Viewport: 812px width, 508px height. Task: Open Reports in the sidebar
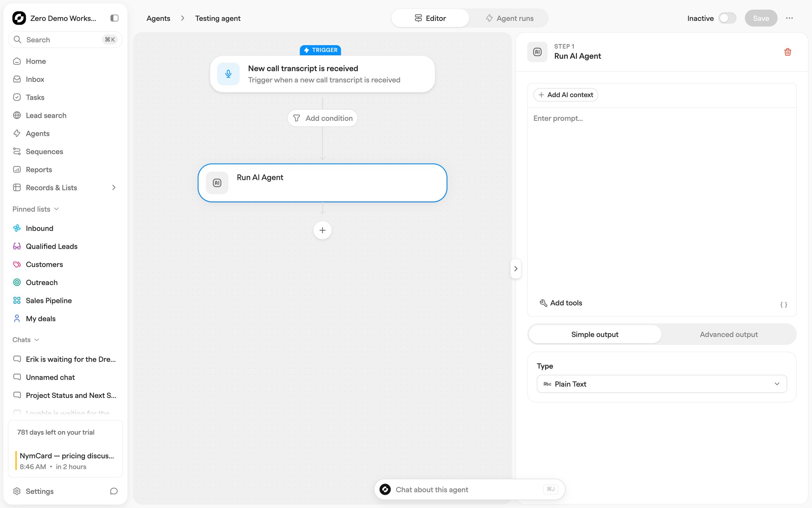click(x=65, y=169)
